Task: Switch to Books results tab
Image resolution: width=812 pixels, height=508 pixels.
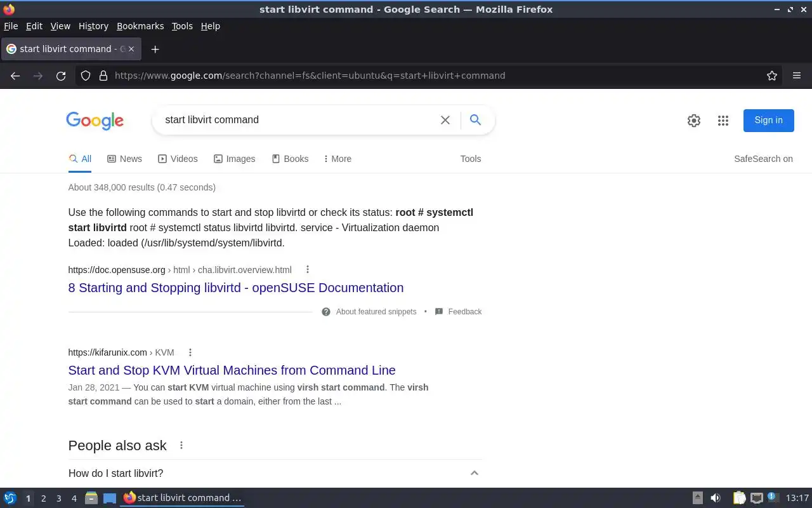Action: click(290, 159)
